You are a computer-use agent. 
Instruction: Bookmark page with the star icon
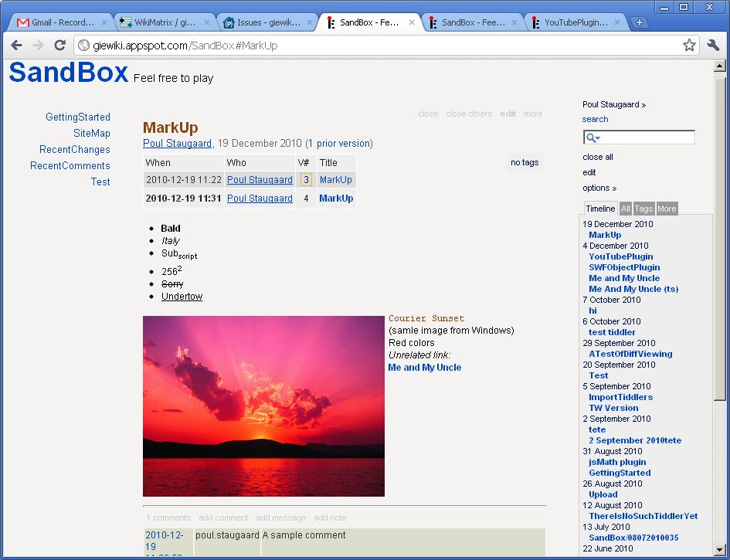click(x=689, y=46)
